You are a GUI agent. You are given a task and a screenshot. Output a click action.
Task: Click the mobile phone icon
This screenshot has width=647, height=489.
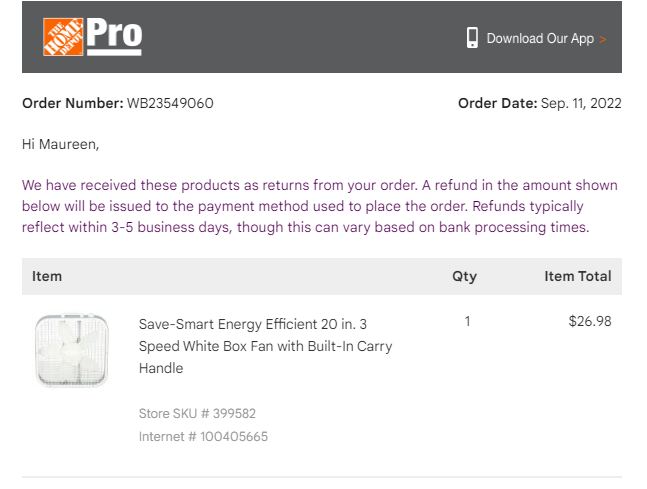tap(472, 38)
